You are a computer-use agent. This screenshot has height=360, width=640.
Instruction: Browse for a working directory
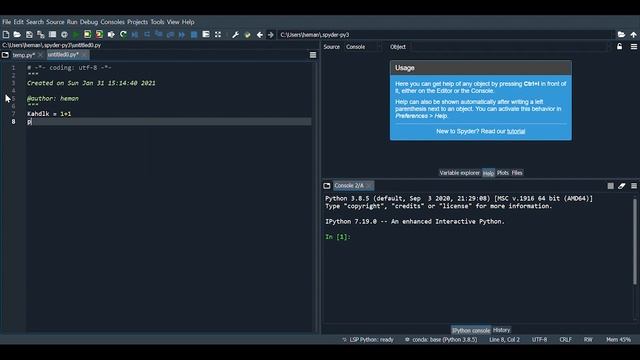[621, 35]
